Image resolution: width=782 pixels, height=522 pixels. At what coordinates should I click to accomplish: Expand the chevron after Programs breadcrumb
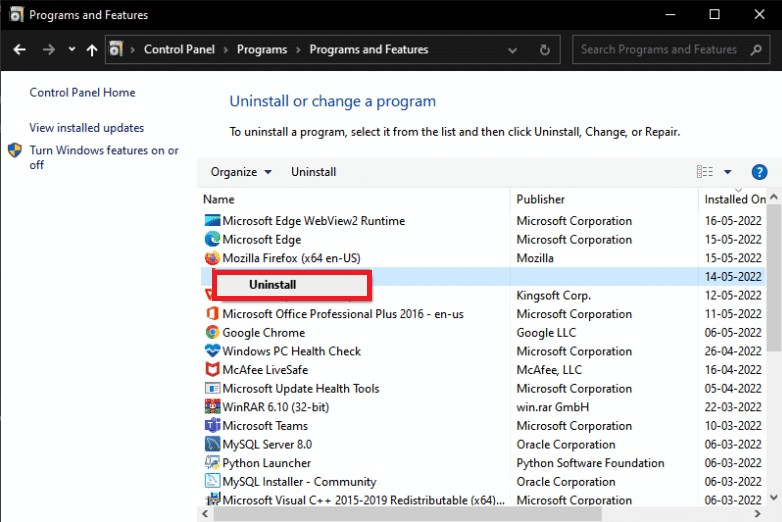(298, 49)
